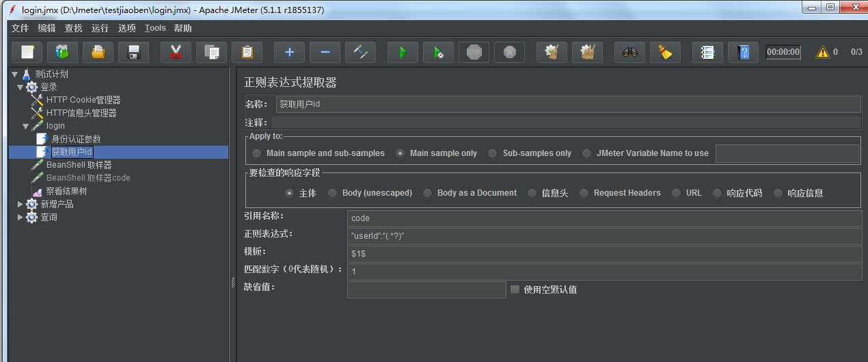The image size is (868, 362).
Task: Select 响应代码 radio button
Action: pyautogui.click(x=717, y=193)
